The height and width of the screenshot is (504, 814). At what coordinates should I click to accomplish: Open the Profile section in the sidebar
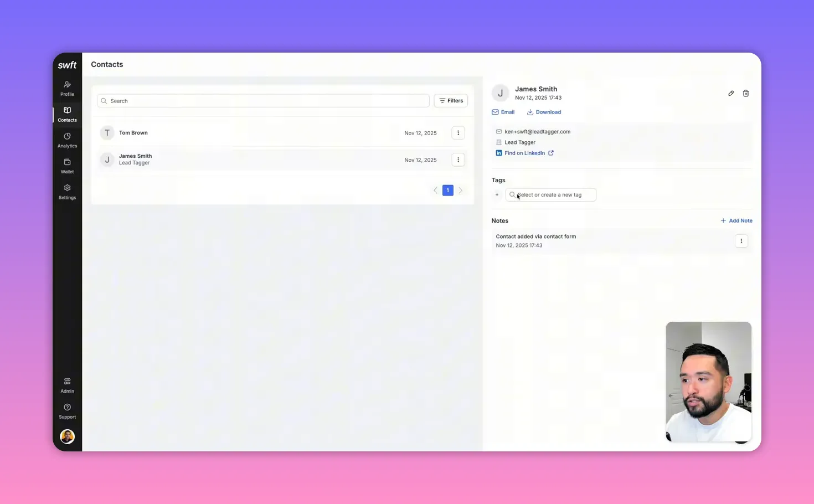[x=67, y=89]
